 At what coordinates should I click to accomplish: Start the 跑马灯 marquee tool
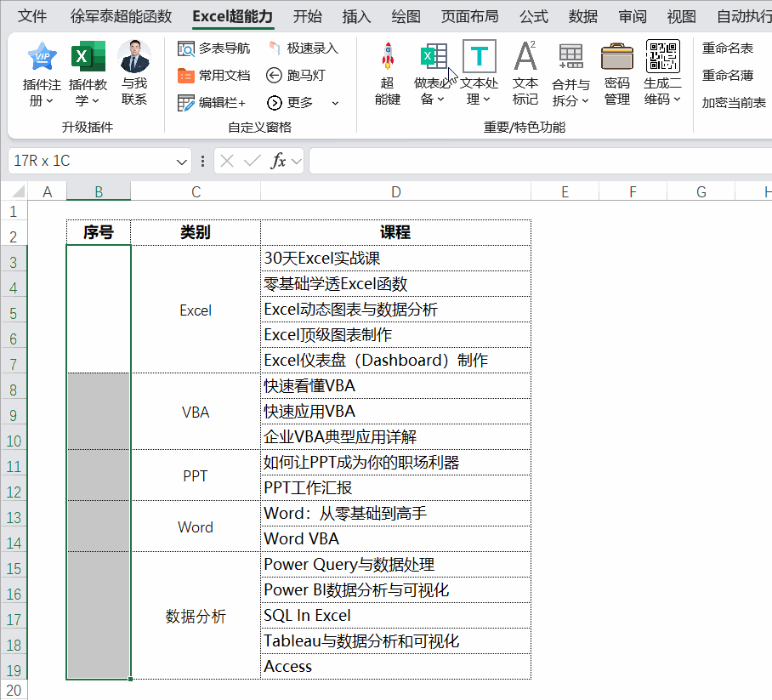[x=296, y=76]
